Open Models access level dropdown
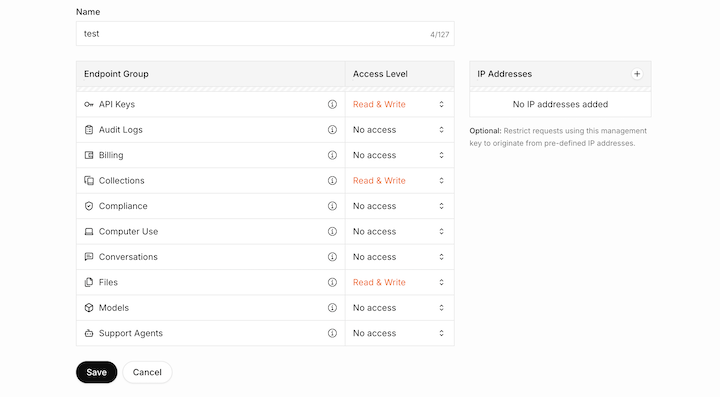 399,308
